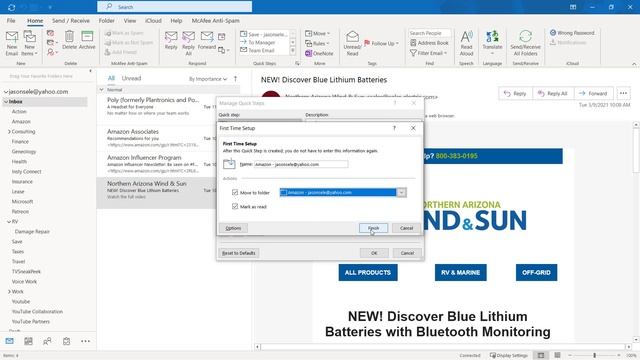640x360 pixels.
Task: Select the Unread filter in message list
Action: pyautogui.click(x=131, y=78)
